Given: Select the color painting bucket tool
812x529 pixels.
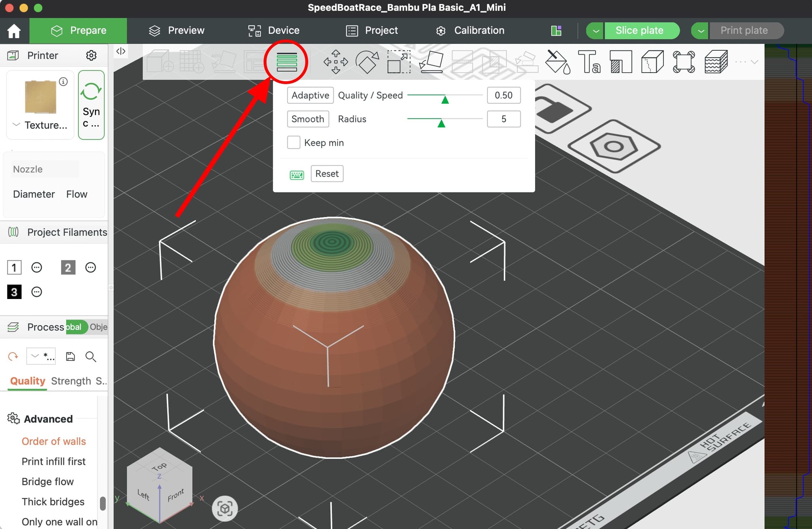Looking at the screenshot, I should coord(557,62).
